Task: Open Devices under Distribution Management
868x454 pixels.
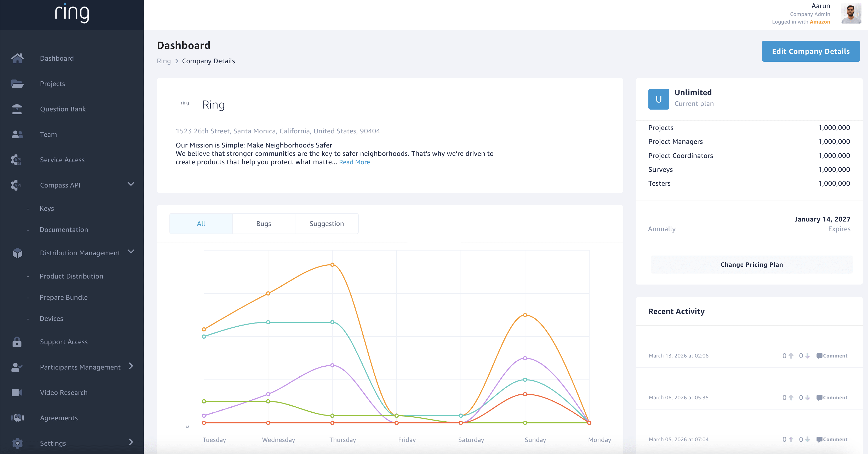Action: [x=52, y=319]
